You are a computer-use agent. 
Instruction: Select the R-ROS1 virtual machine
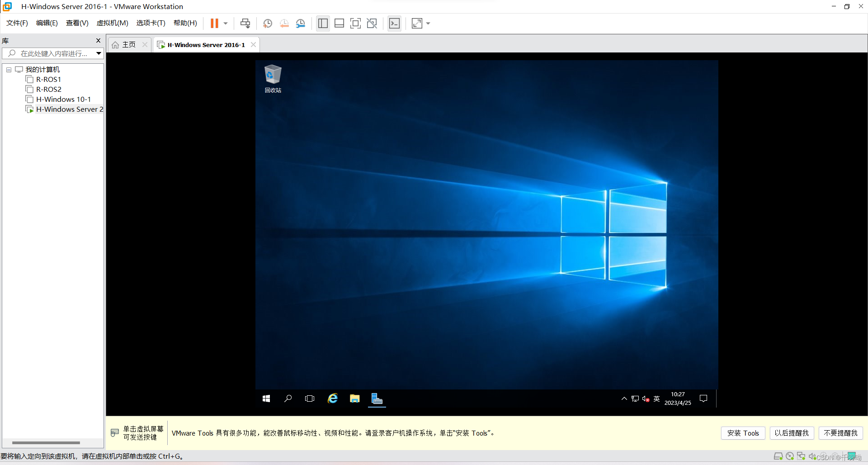(48, 80)
